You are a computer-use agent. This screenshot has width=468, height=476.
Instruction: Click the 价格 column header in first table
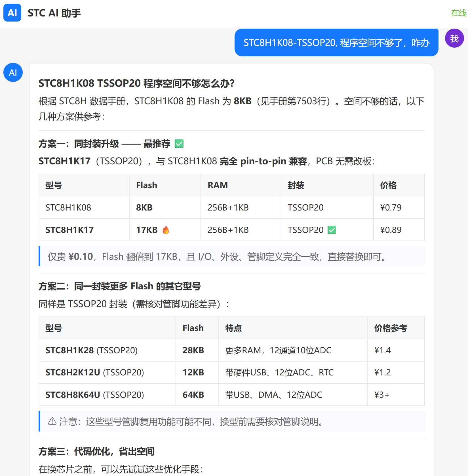[x=399, y=185]
